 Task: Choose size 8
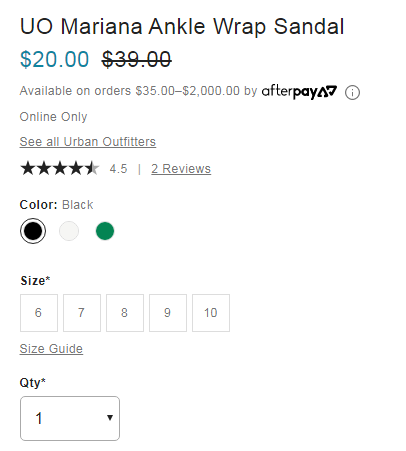click(x=125, y=313)
